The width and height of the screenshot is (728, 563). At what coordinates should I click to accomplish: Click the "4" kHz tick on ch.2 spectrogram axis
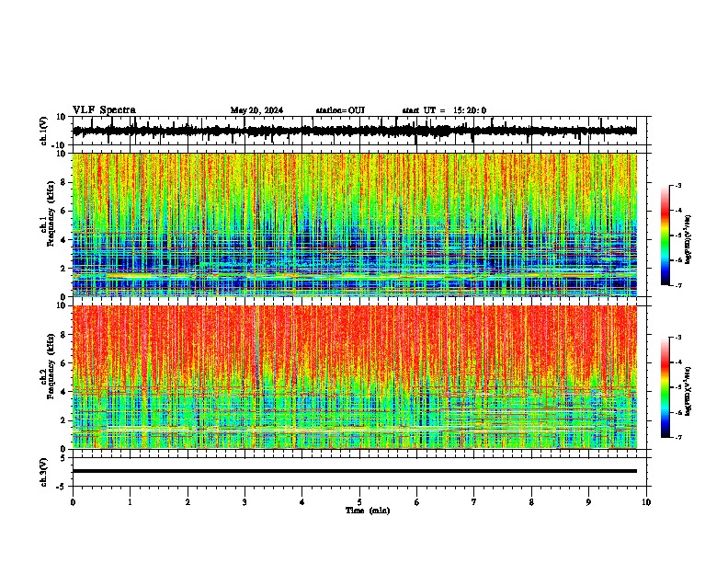(64, 392)
